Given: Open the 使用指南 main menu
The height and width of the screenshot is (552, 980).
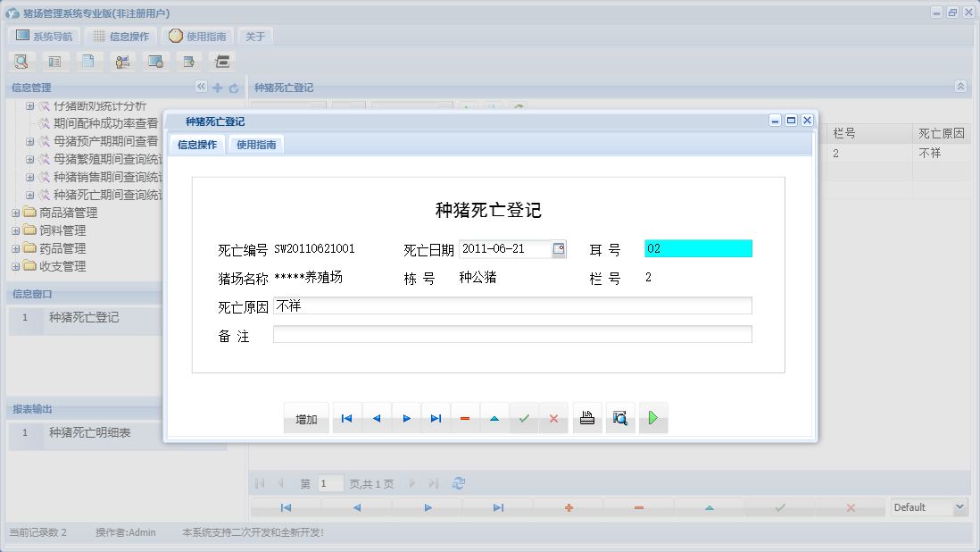Looking at the screenshot, I should pyautogui.click(x=197, y=37).
